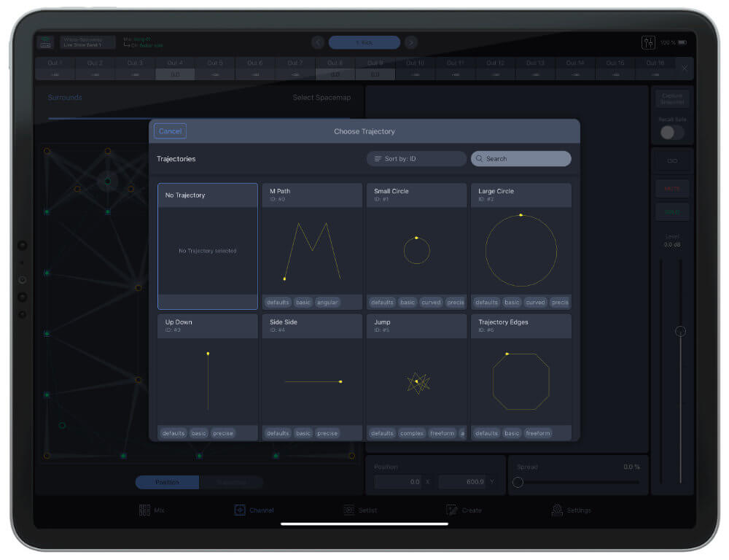Select the Surrounds spacemap tab

click(x=65, y=97)
